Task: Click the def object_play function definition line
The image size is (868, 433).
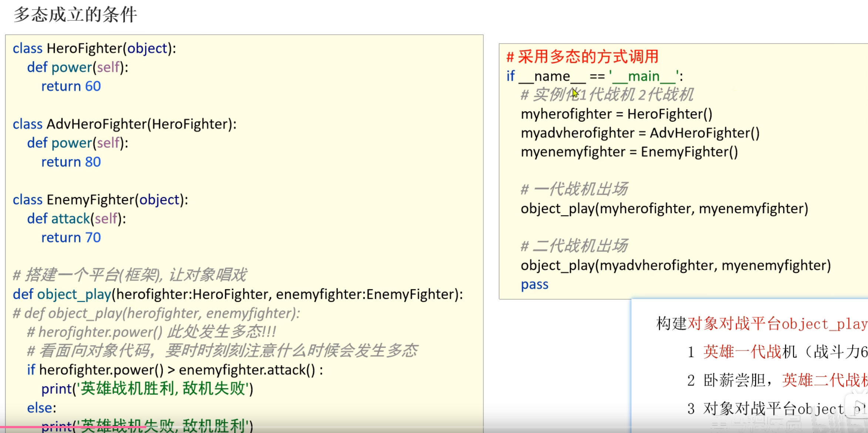Action: click(x=237, y=294)
